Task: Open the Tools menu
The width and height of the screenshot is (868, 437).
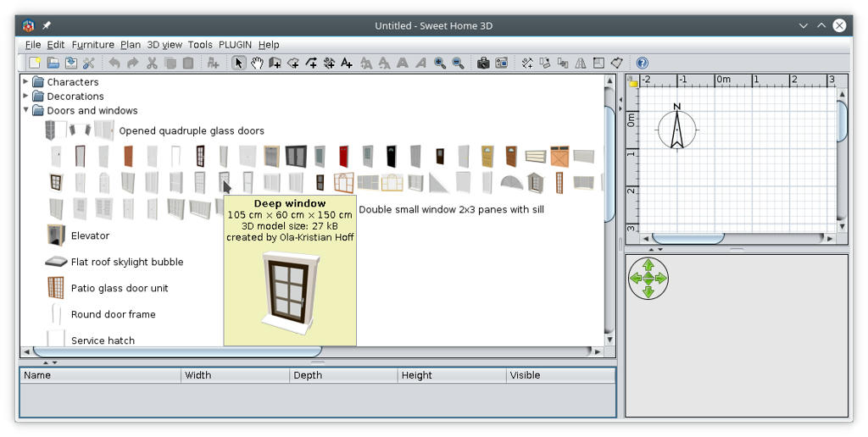Action: tap(200, 45)
